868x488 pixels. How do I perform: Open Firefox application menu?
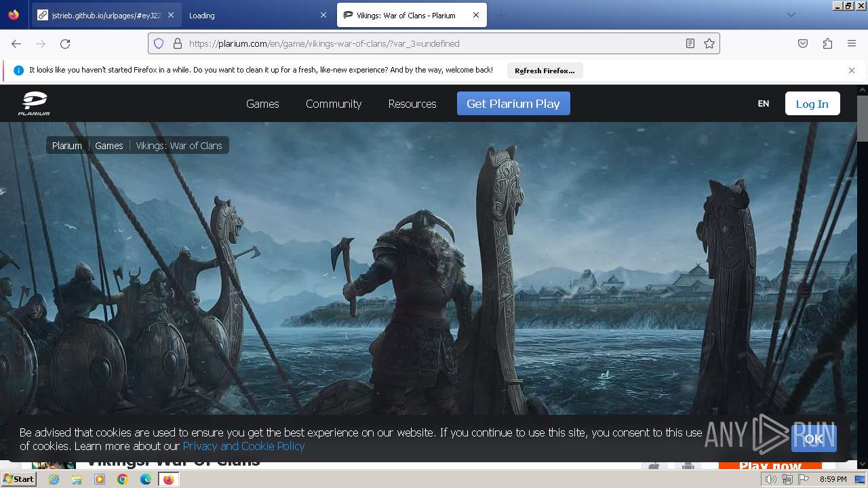click(852, 43)
